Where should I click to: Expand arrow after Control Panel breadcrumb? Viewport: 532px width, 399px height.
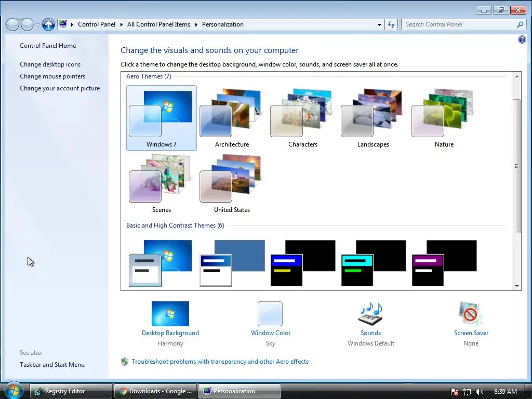pos(122,24)
